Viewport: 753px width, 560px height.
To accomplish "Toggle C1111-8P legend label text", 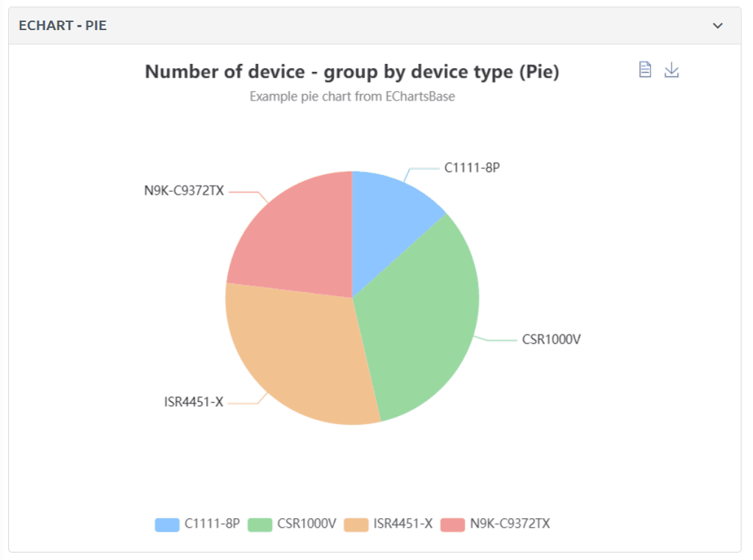I will click(x=212, y=524).
